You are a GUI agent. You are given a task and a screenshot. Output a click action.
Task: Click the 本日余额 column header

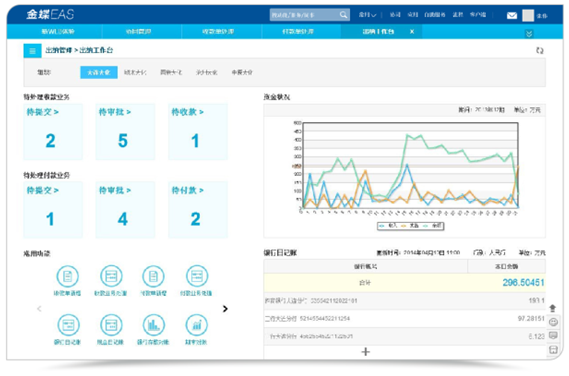coord(507,266)
